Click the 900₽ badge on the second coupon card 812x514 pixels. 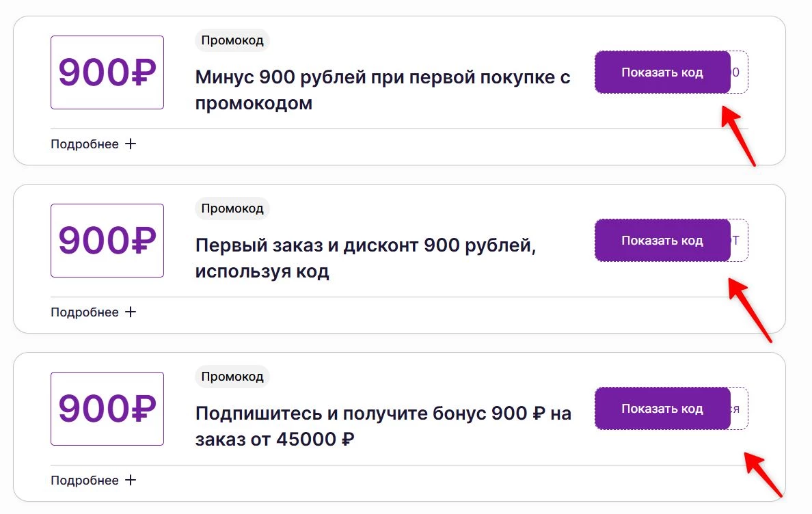(107, 240)
